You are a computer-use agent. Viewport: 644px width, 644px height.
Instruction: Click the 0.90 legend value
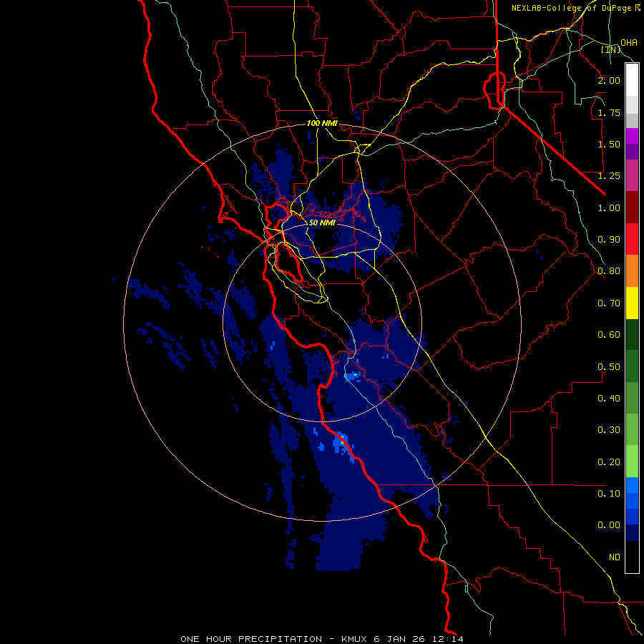[x=609, y=240]
